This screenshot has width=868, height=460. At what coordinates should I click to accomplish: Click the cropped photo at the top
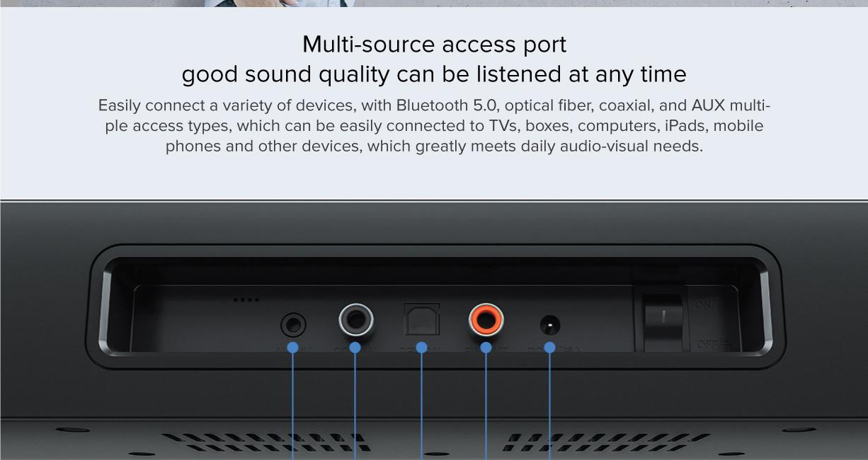pos(283,3)
